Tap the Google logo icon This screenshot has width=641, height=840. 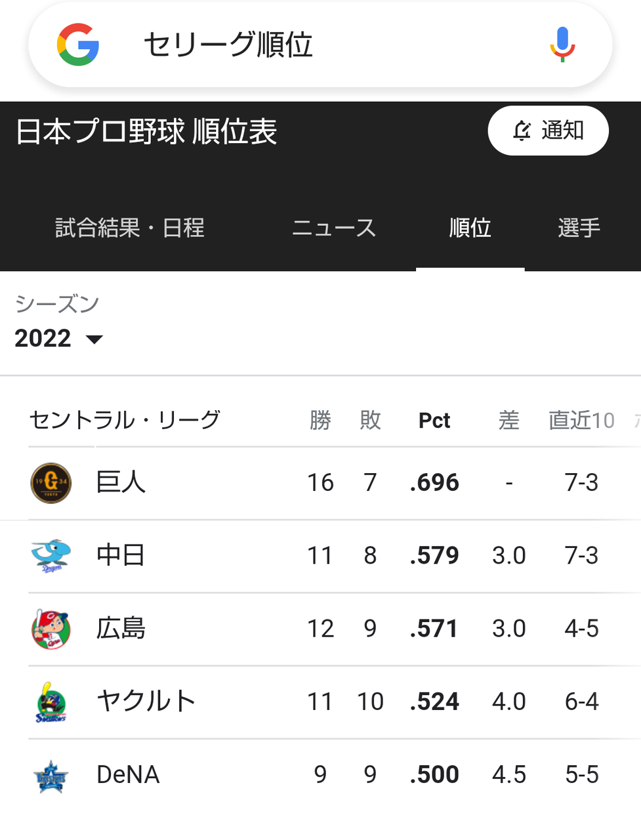[x=78, y=45]
